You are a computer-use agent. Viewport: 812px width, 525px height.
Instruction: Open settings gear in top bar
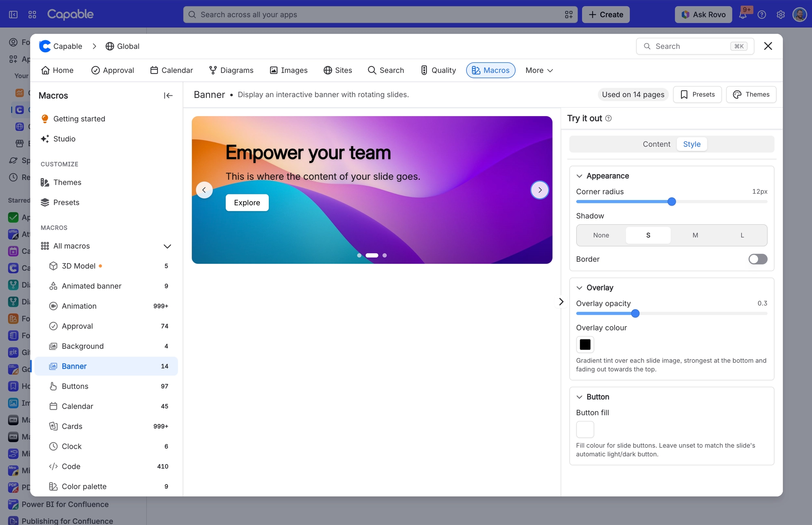[780, 15]
